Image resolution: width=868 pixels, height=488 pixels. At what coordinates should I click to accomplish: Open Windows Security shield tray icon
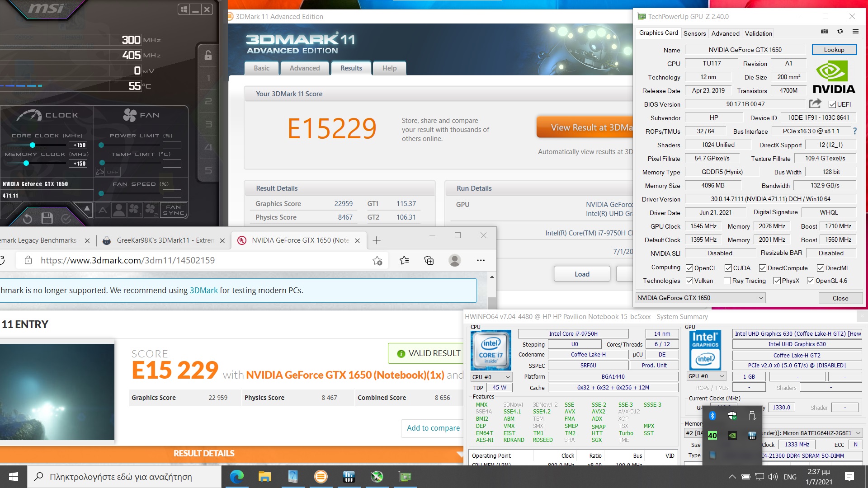732,416
